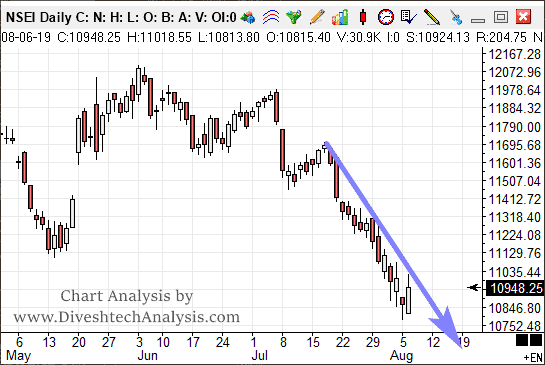Click the first black square in bottom corner
Viewport: 545px width, 365px height.
(522, 340)
